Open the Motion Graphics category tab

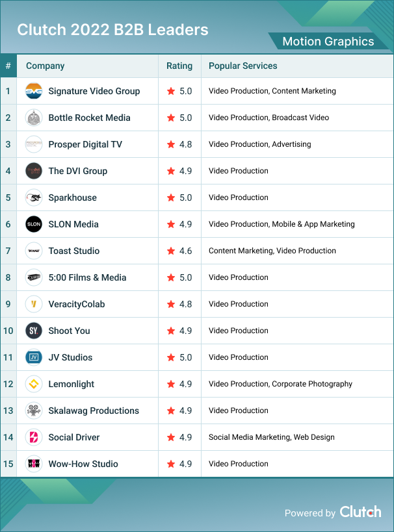[x=328, y=42]
